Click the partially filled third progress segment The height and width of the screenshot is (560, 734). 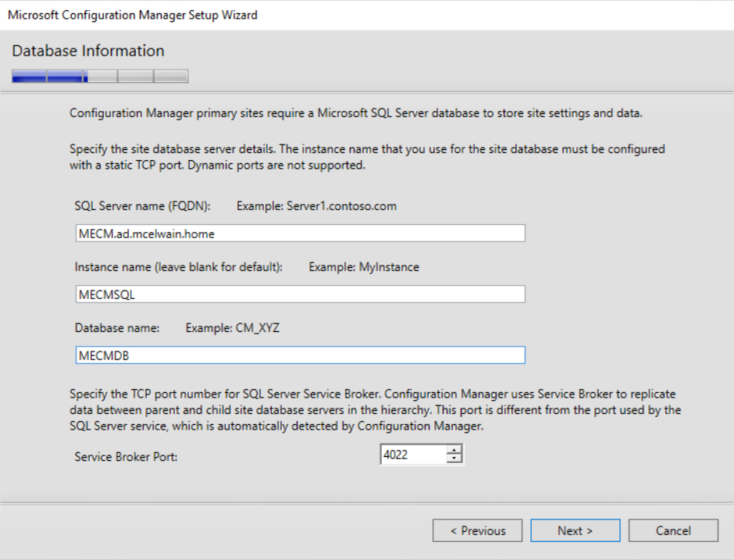tap(101, 77)
